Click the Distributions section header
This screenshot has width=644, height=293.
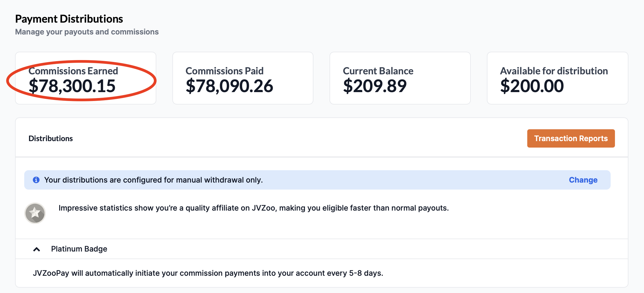click(x=51, y=138)
